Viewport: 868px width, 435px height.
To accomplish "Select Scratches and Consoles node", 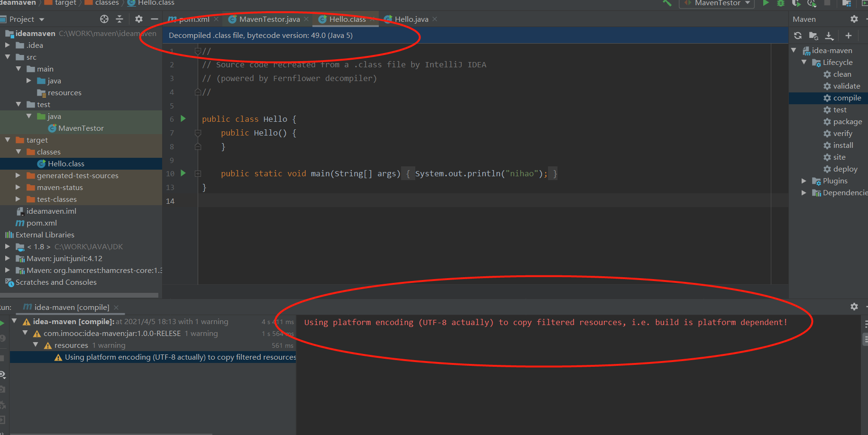I will point(55,282).
